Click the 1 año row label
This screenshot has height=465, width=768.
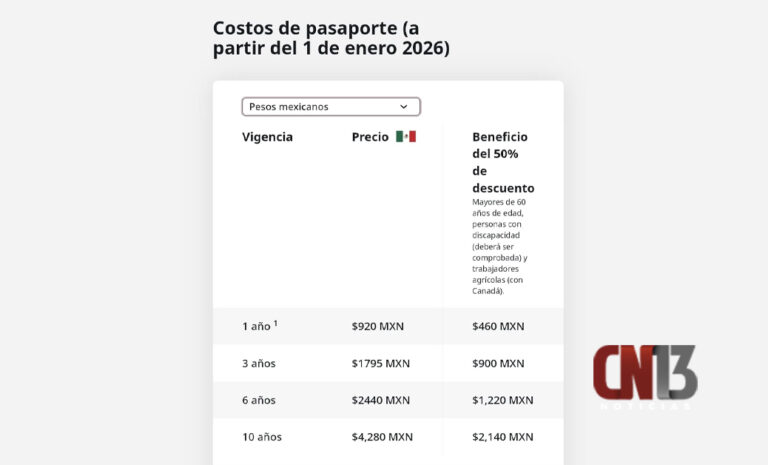[256, 326]
